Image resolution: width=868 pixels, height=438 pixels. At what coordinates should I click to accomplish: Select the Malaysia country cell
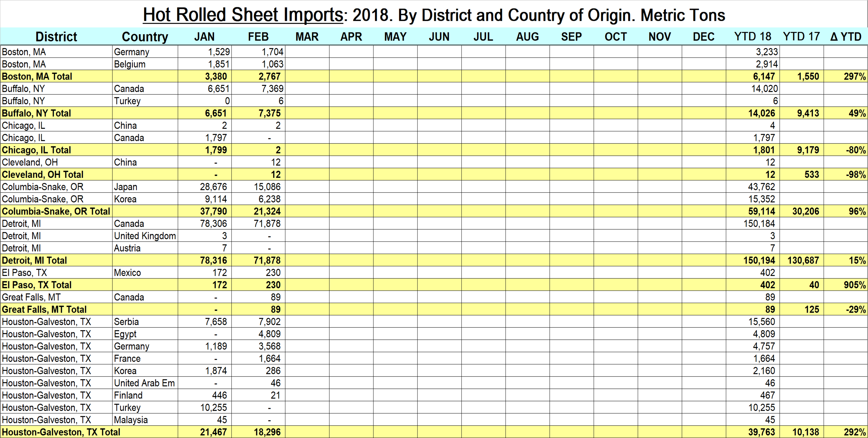point(131,420)
